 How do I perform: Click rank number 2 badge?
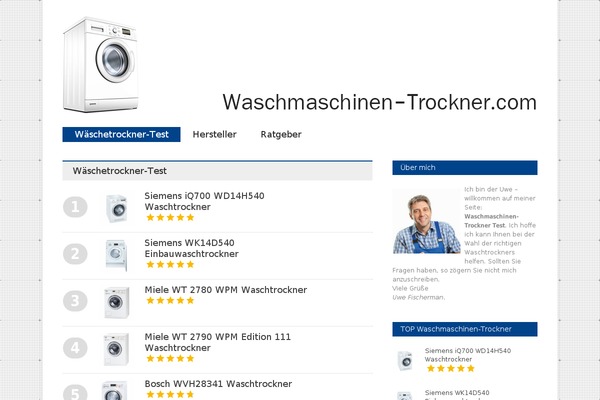(75, 254)
